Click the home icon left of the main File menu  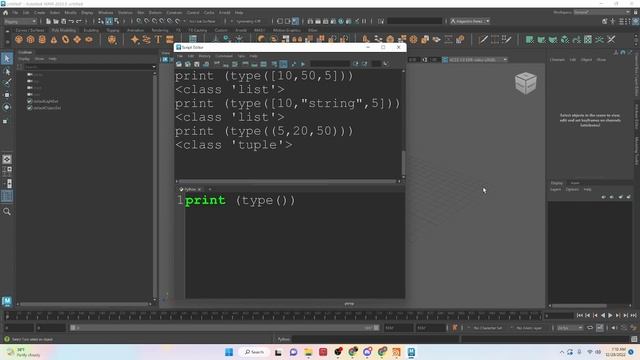coord(5,13)
